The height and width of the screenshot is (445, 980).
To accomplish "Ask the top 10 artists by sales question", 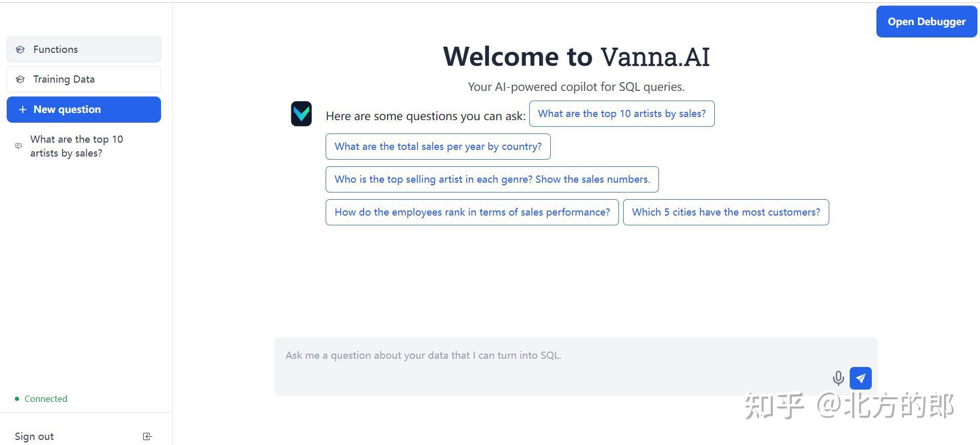I will (622, 113).
